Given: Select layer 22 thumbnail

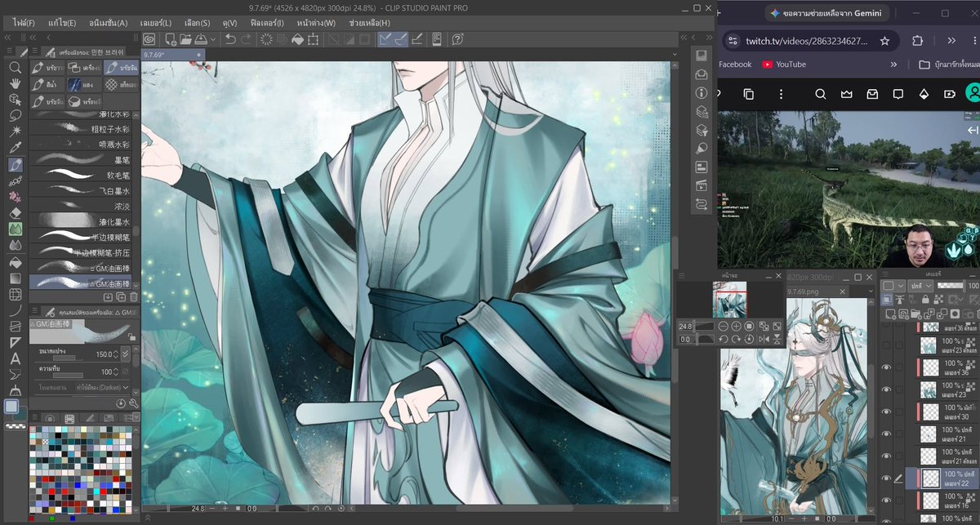Looking at the screenshot, I should click(x=929, y=478).
